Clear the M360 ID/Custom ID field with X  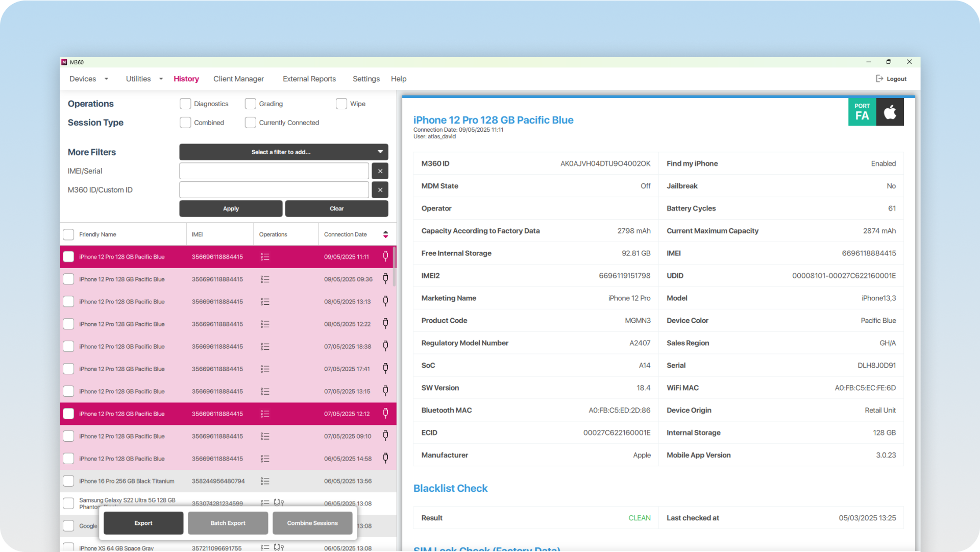tap(380, 190)
